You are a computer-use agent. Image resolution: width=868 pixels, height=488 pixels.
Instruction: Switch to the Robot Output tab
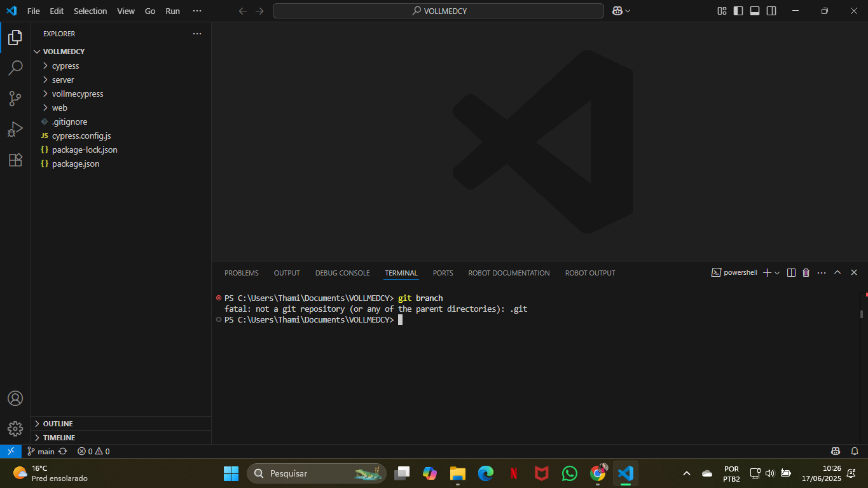click(590, 273)
